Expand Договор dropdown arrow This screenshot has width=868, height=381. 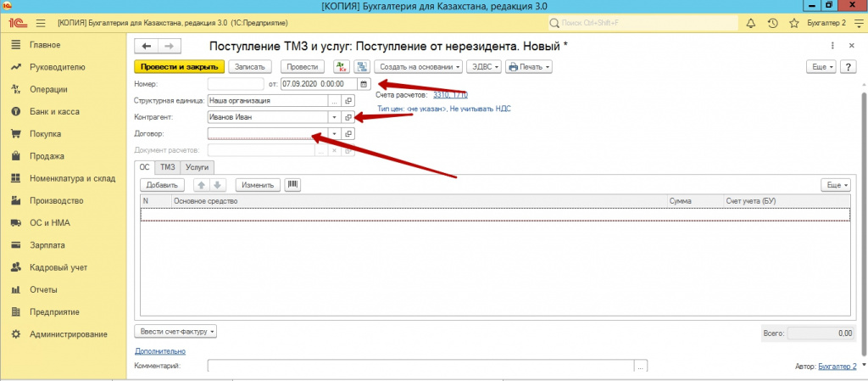tap(334, 133)
